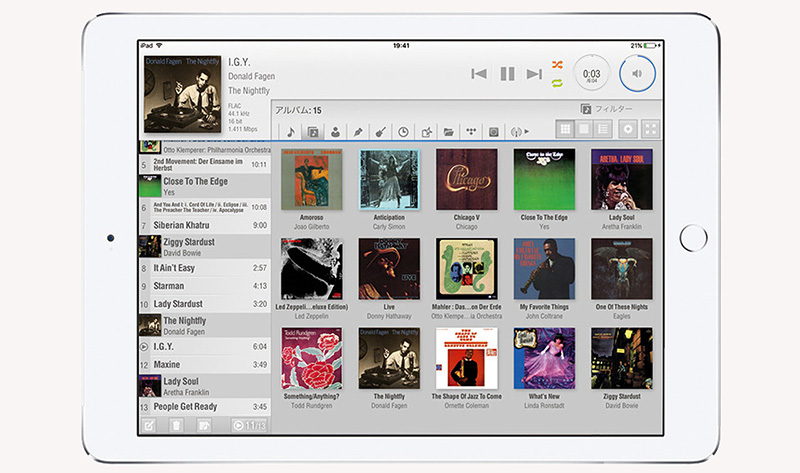Select queue track 'People Get Ready'
800x473 pixels.
pos(205,407)
